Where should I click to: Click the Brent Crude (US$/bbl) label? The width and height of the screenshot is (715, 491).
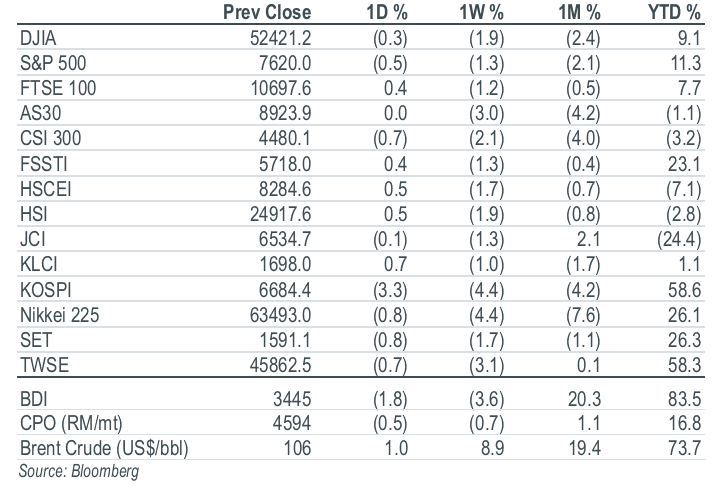click(104, 449)
